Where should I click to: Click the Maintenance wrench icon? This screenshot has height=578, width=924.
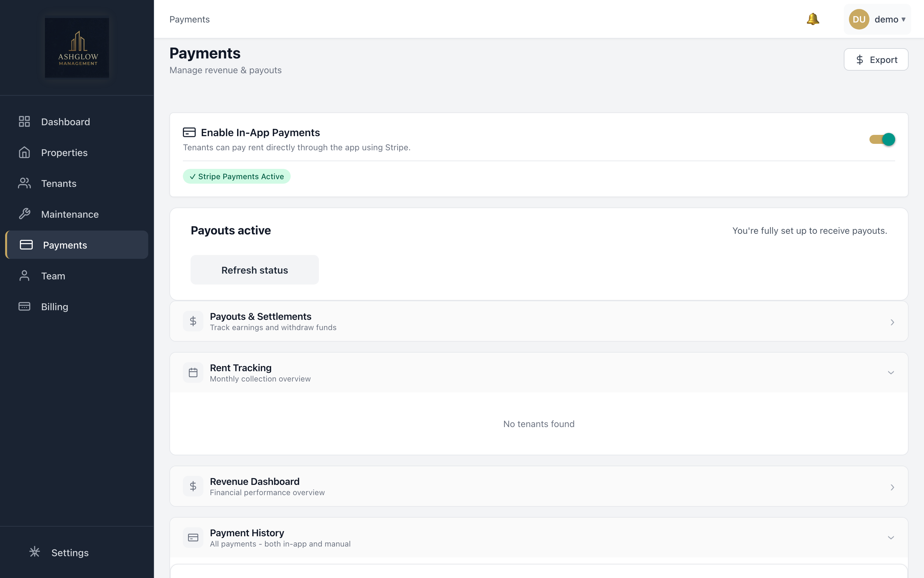(x=24, y=214)
